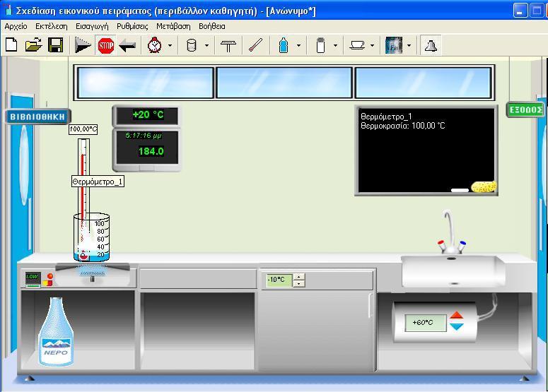Viewport: 548px width, 392px height.
Task: Stop the experiment with the STOP sign
Action: click(x=106, y=45)
